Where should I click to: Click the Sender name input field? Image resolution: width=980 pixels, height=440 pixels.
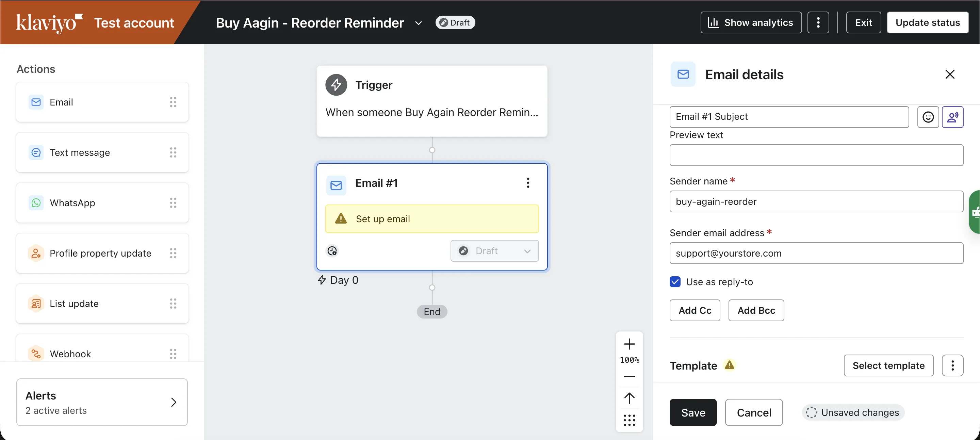pos(816,201)
